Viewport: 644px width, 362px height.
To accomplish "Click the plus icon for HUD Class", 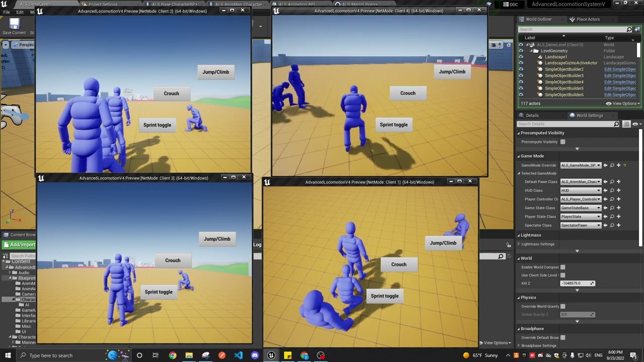I will click(x=618, y=191).
